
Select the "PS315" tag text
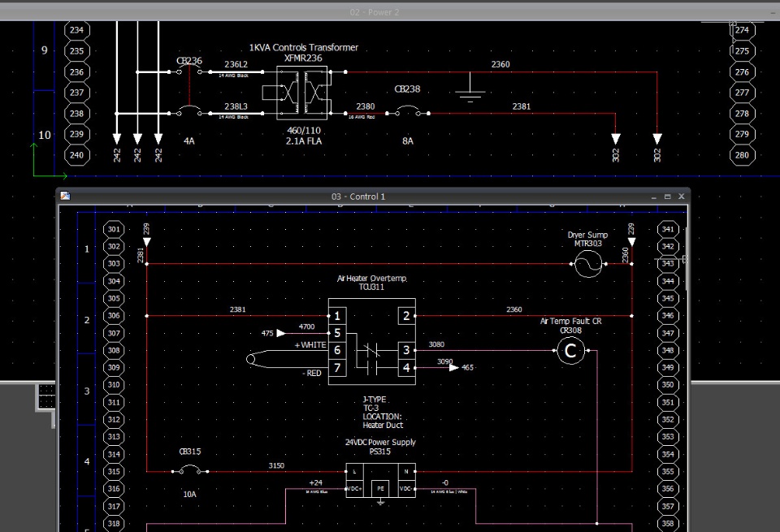[x=380, y=452]
